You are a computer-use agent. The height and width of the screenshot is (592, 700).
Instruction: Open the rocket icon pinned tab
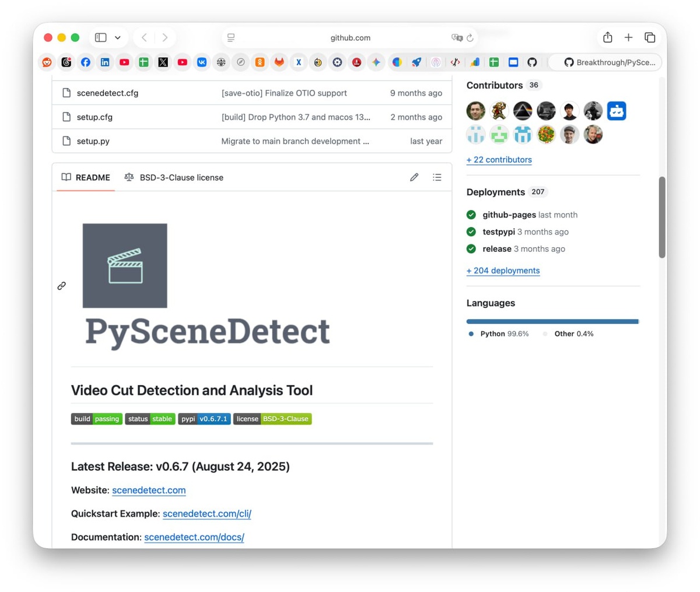tap(416, 62)
